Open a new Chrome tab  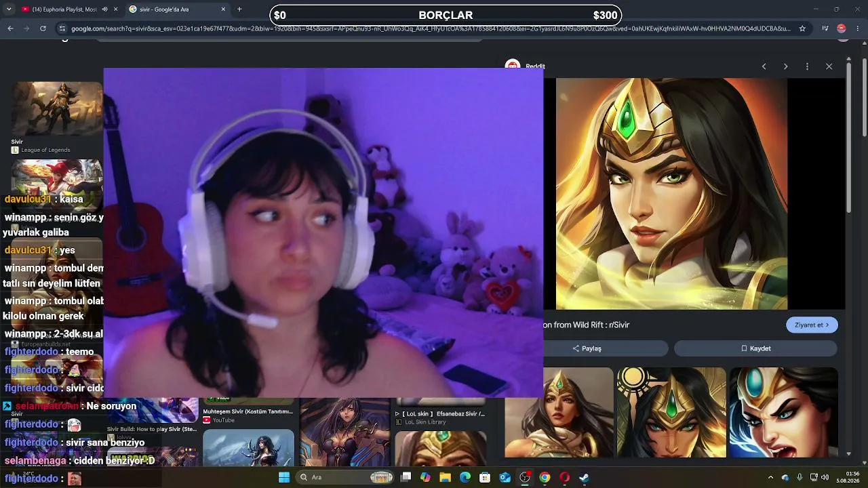tap(239, 9)
